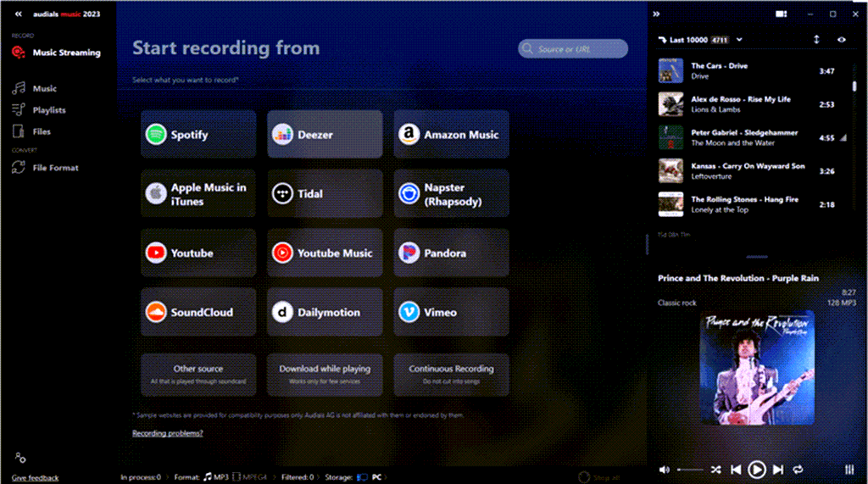Skip to the previous track
868x484 pixels.
pos(736,470)
